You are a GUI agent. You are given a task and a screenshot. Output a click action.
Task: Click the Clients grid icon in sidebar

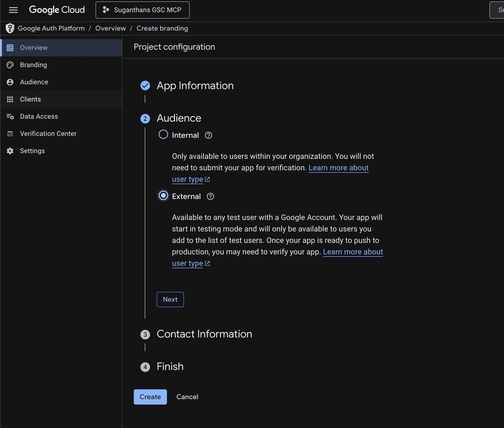pos(10,99)
